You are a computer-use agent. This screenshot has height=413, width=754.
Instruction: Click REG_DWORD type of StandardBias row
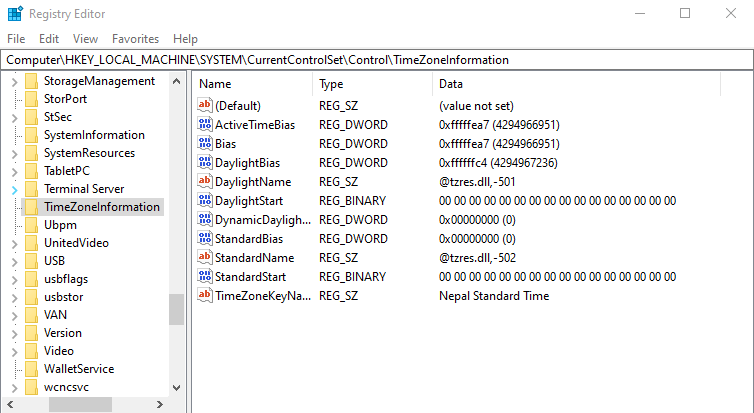click(353, 238)
